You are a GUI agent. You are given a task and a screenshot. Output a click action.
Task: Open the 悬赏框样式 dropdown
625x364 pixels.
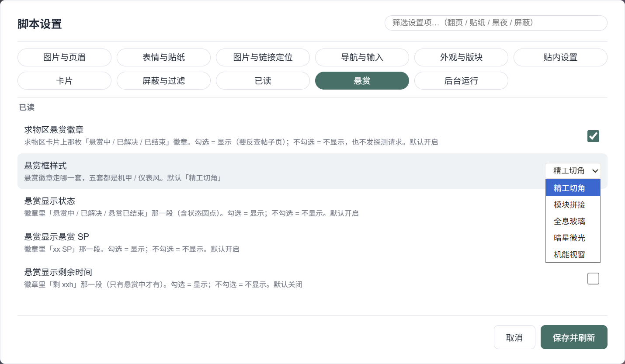coord(573,171)
